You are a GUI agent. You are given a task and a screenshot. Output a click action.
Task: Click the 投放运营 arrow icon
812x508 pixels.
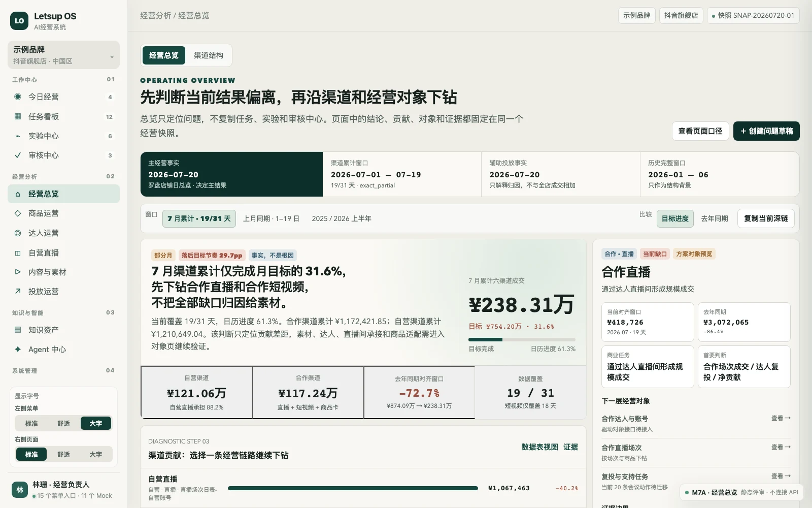point(18,292)
